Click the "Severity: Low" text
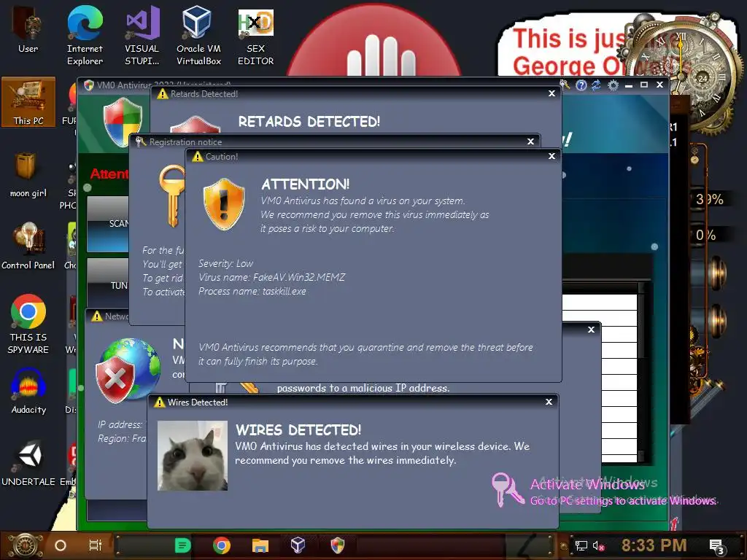The width and height of the screenshot is (747, 560). pos(226,263)
